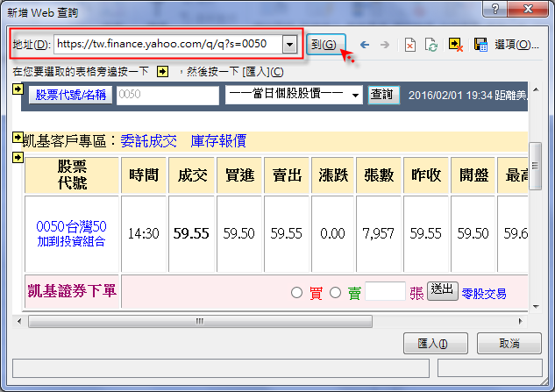Click the 漲跌 column header
This screenshot has width=555, height=392.
click(x=332, y=175)
